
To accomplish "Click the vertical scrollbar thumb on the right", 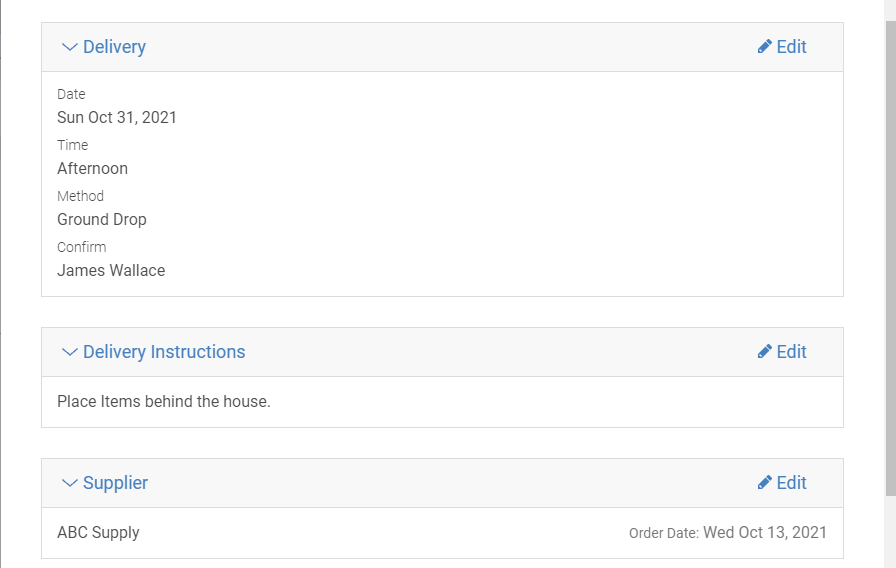I will [x=890, y=258].
